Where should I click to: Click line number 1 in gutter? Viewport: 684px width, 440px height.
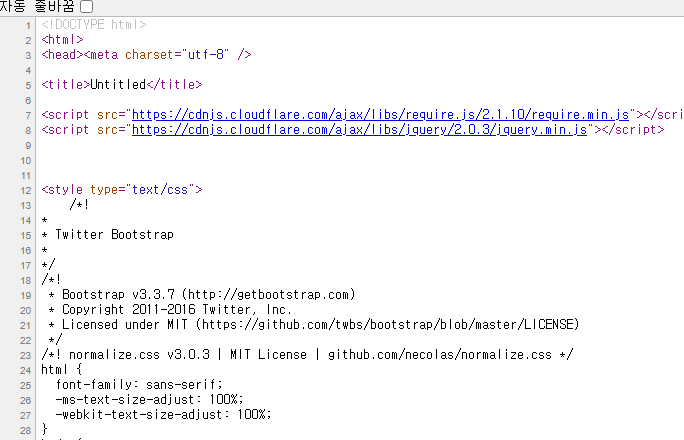(28, 26)
